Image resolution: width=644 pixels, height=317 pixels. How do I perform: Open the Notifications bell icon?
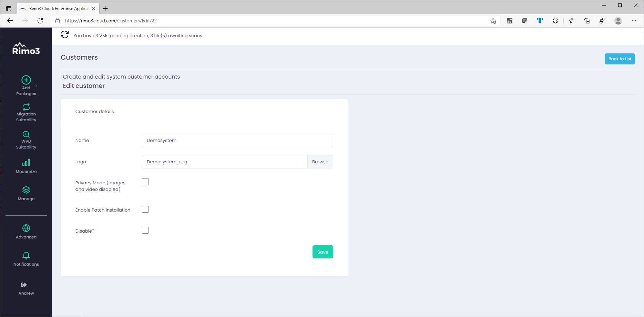click(x=26, y=255)
